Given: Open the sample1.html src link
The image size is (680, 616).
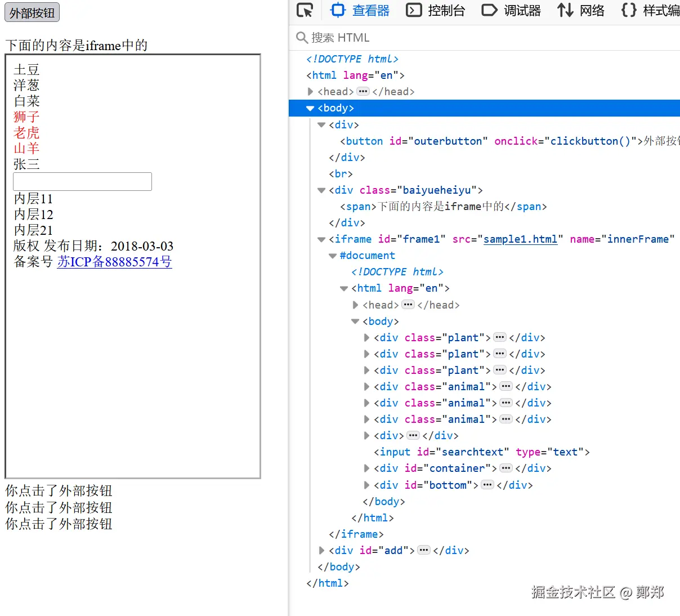Looking at the screenshot, I should tap(520, 239).
